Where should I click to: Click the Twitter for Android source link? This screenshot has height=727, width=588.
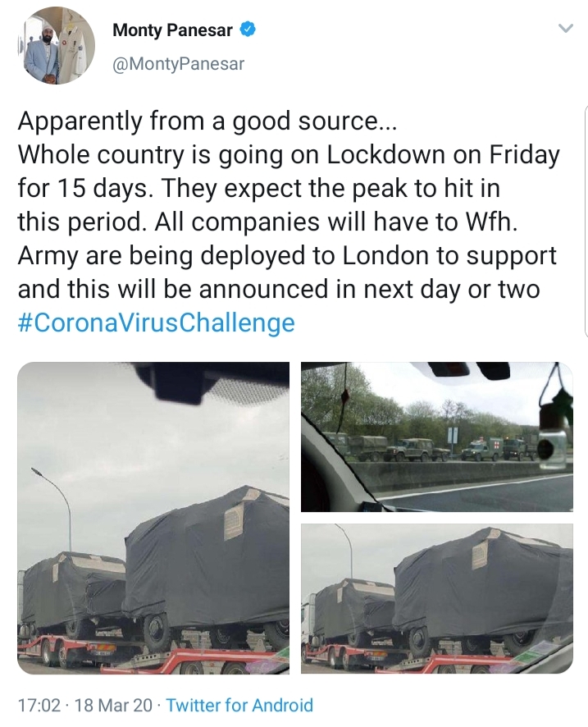click(239, 705)
